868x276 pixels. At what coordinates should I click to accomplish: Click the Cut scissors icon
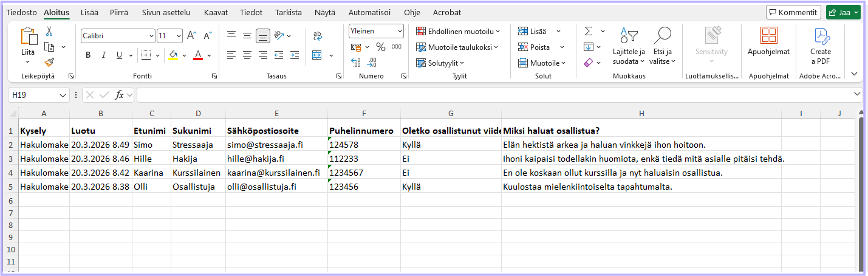49,32
